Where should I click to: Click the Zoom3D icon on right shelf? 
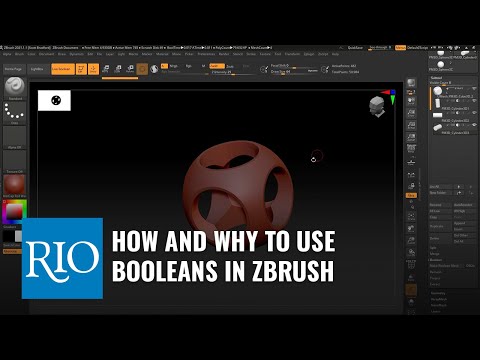click(411, 240)
